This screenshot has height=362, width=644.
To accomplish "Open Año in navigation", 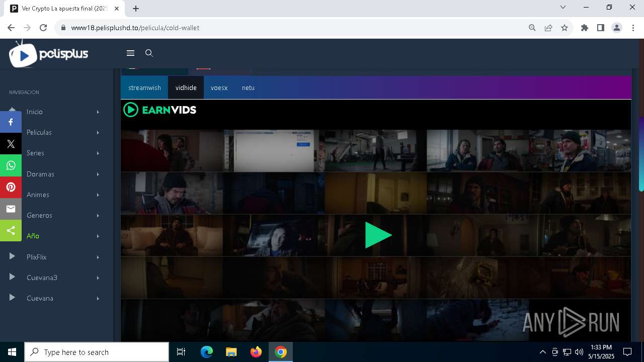I will 33,236.
